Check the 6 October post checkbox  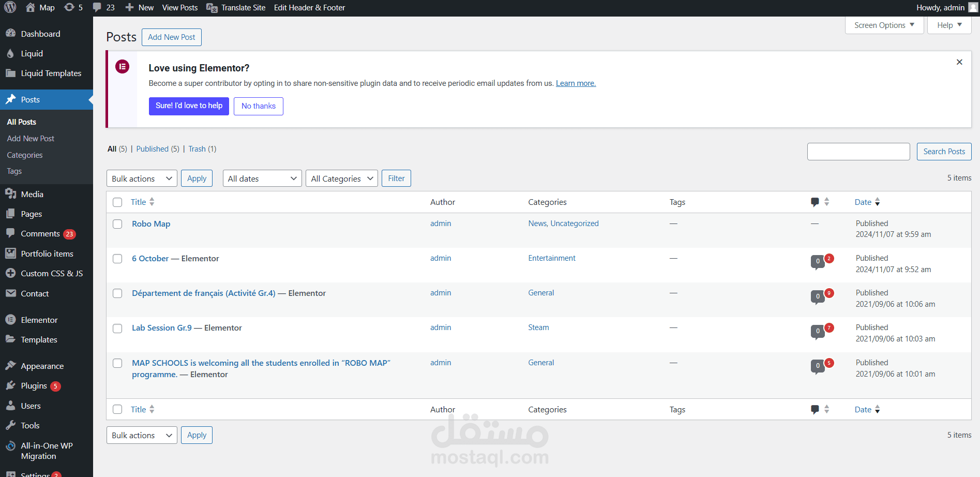[x=117, y=259]
